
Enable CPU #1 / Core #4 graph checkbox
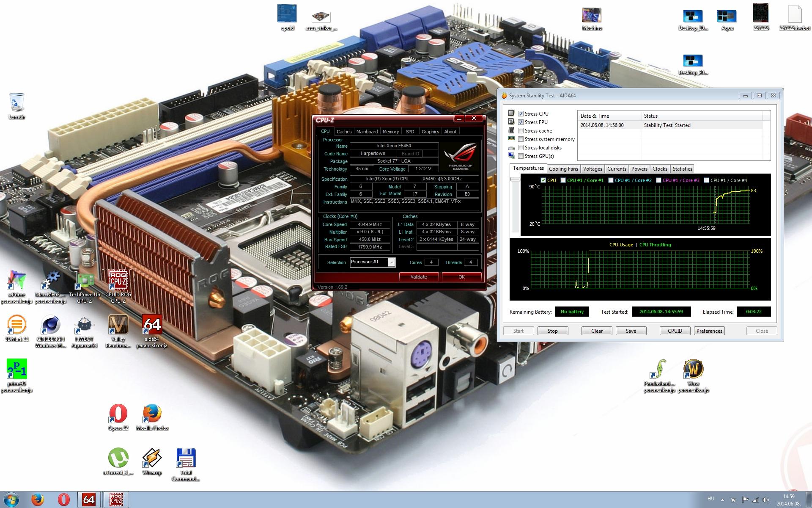tap(706, 180)
